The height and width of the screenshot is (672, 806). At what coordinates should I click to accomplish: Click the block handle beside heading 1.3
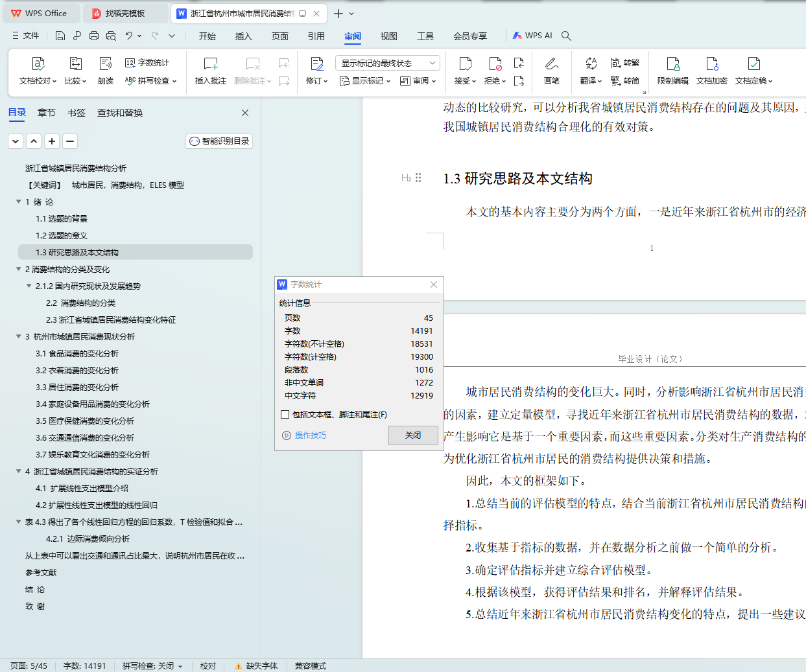(x=418, y=178)
